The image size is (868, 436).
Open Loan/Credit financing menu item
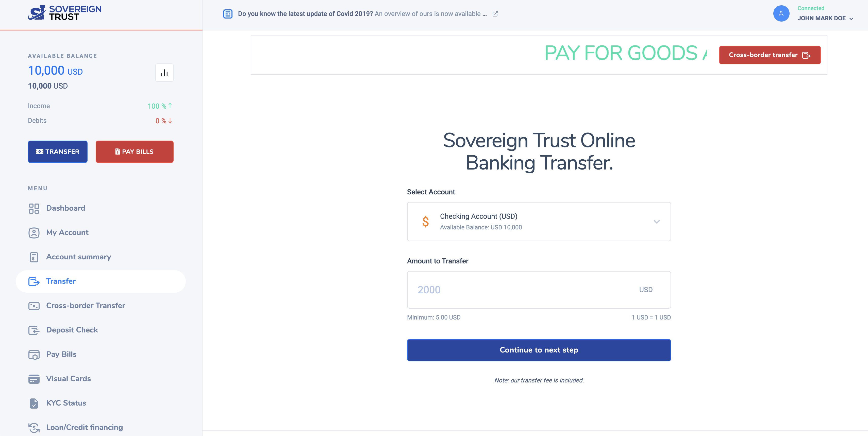84,427
